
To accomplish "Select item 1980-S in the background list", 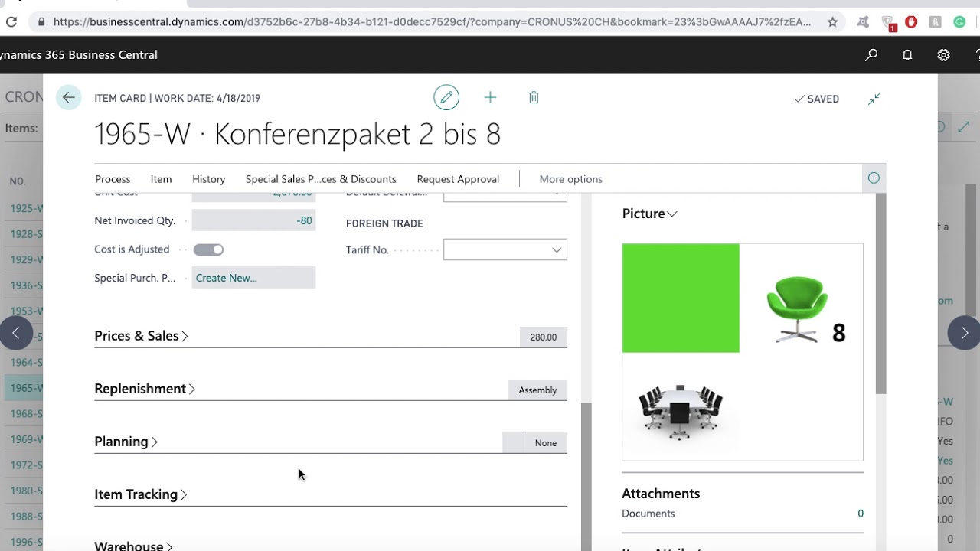I will tap(27, 491).
